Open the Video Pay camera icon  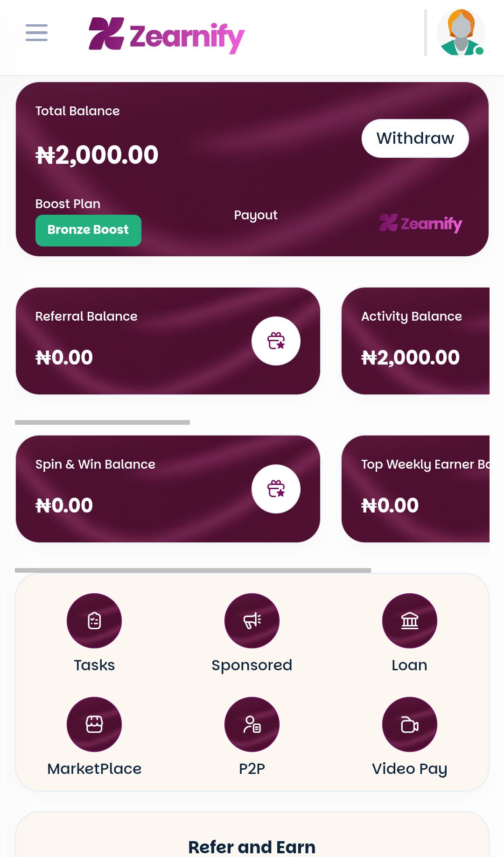pyautogui.click(x=409, y=724)
